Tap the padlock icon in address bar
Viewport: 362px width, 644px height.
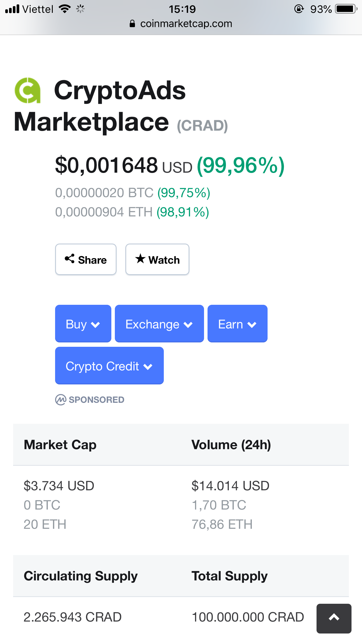132,24
